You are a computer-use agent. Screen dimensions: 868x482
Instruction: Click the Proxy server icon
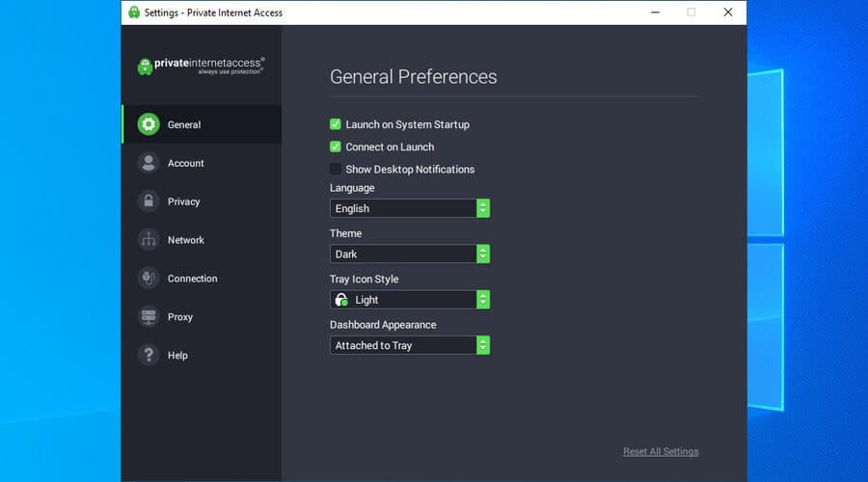pyautogui.click(x=149, y=316)
